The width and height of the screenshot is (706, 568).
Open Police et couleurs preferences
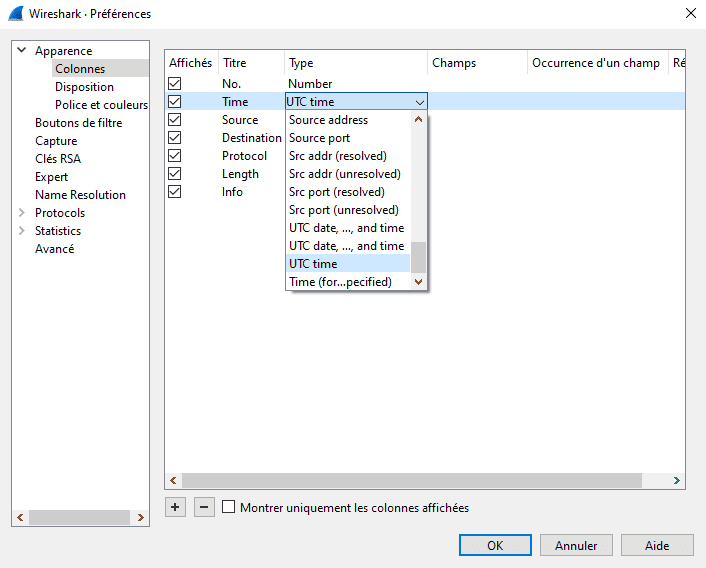101,104
